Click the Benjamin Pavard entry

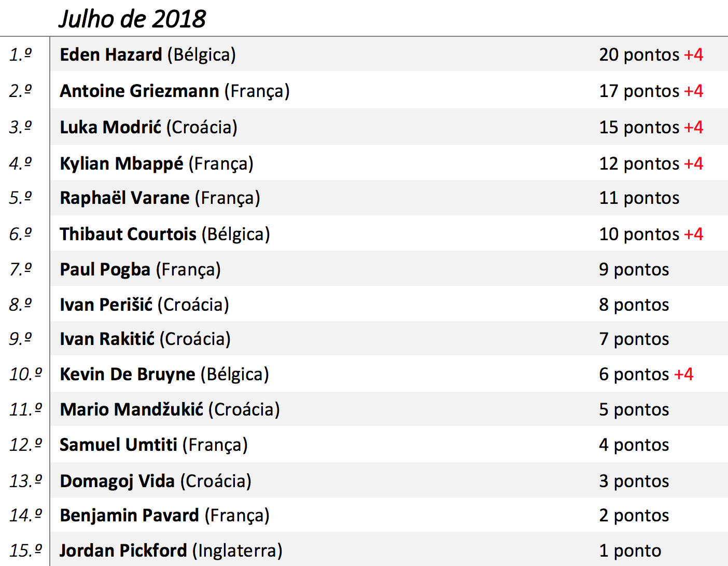(129, 515)
